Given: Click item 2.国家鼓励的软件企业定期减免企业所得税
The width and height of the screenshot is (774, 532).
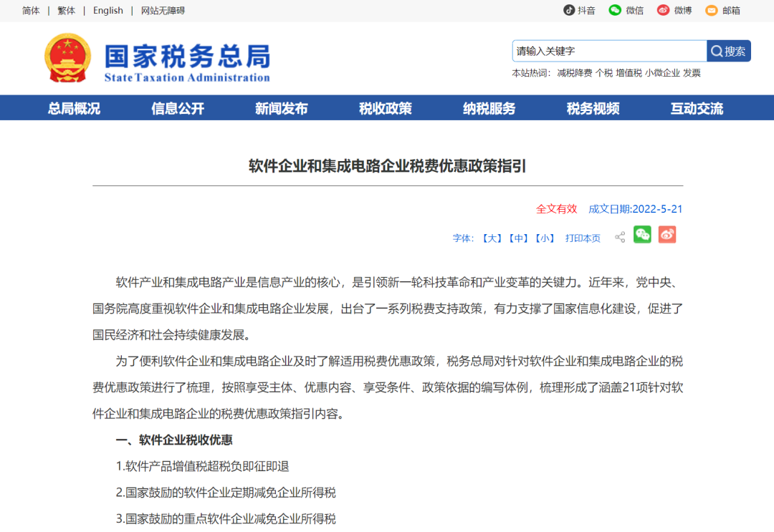Looking at the screenshot, I should click(x=226, y=492).
